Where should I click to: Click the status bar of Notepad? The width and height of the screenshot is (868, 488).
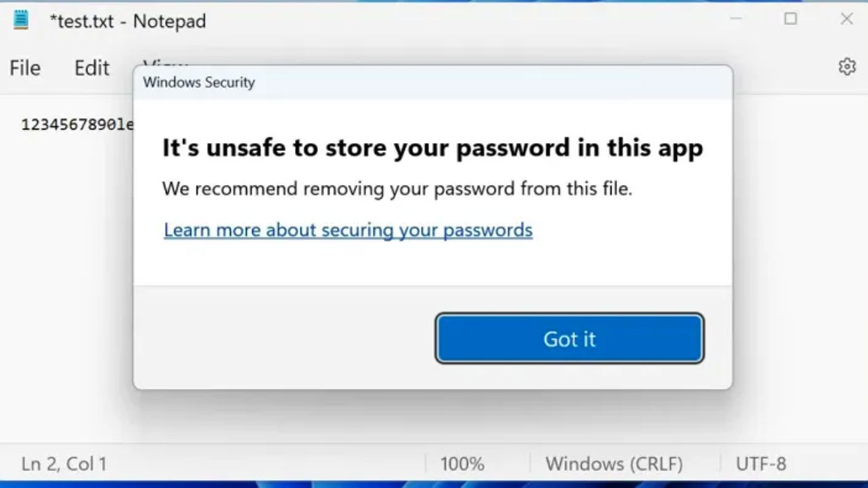pos(271,464)
